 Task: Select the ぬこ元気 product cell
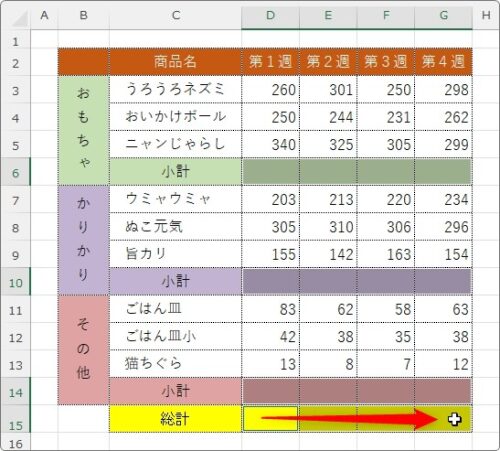[x=175, y=227]
